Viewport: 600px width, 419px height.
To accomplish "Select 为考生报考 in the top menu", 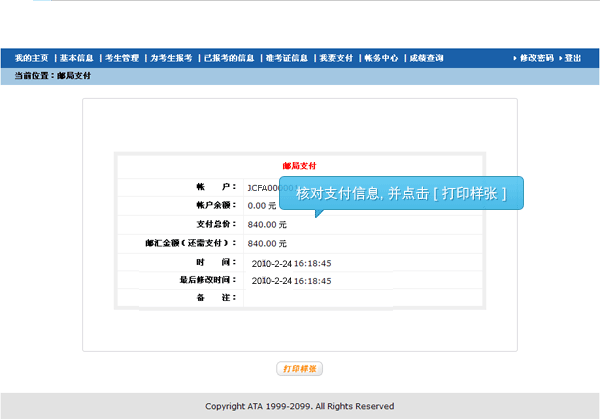I will coord(171,58).
